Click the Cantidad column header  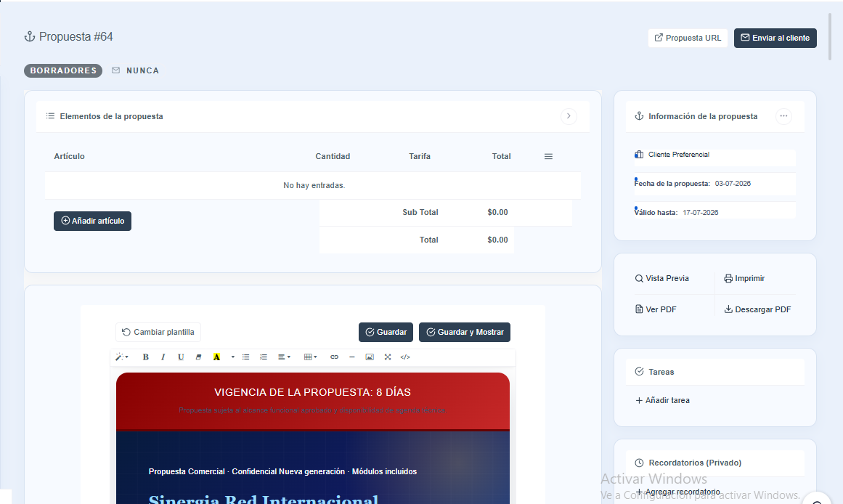point(333,157)
